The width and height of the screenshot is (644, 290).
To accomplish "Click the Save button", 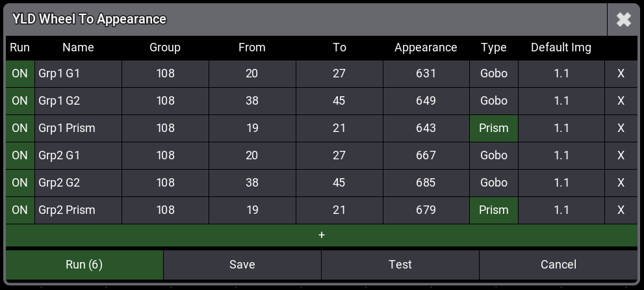I will 242,265.
